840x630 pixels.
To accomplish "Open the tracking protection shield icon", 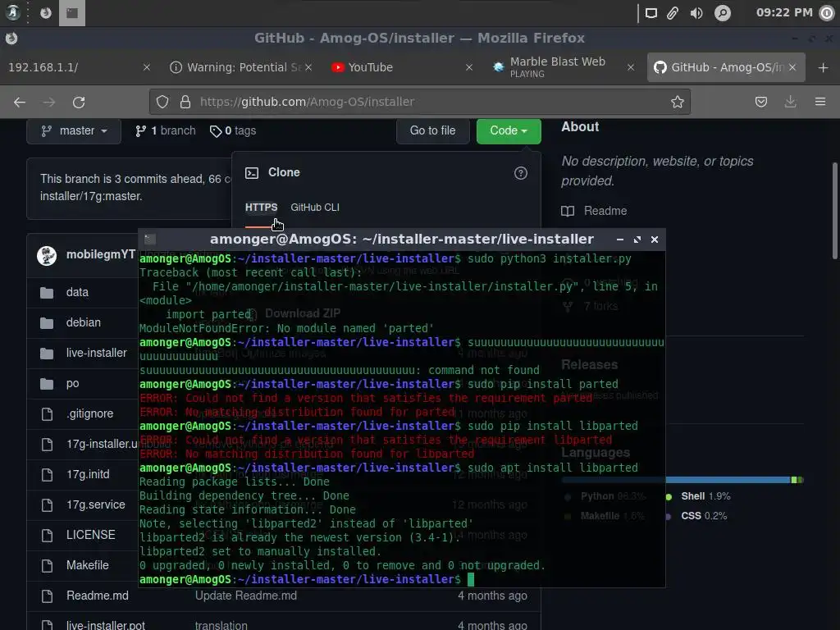I will point(162,102).
